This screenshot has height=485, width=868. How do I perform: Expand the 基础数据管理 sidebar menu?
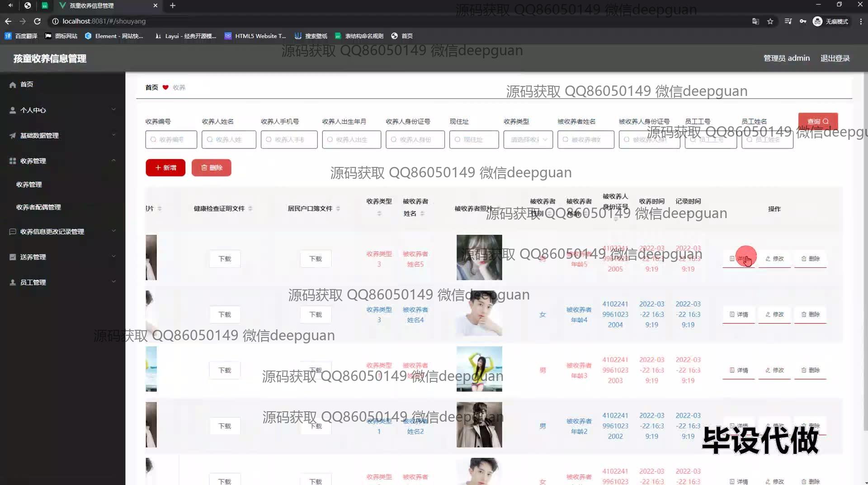(x=62, y=135)
